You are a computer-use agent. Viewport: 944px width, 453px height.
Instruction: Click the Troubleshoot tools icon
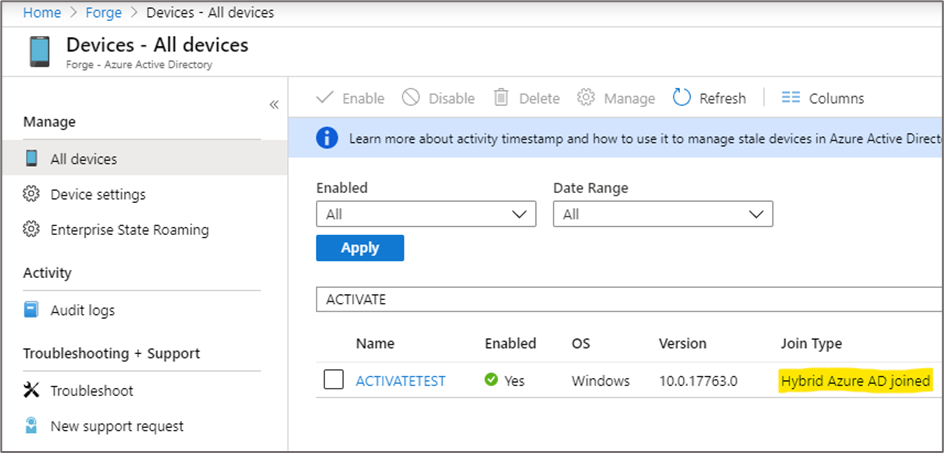[31, 390]
